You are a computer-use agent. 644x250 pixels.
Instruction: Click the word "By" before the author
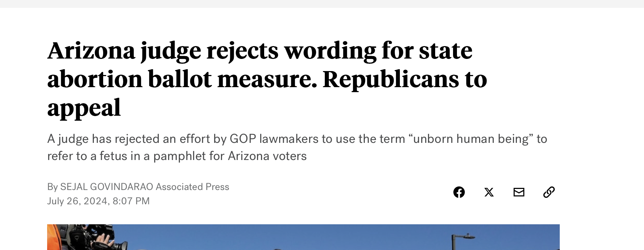[52, 187]
